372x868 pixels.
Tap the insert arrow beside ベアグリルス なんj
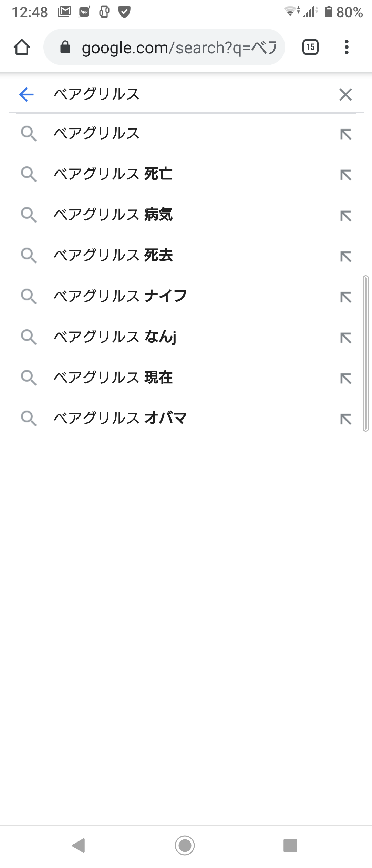click(x=345, y=338)
